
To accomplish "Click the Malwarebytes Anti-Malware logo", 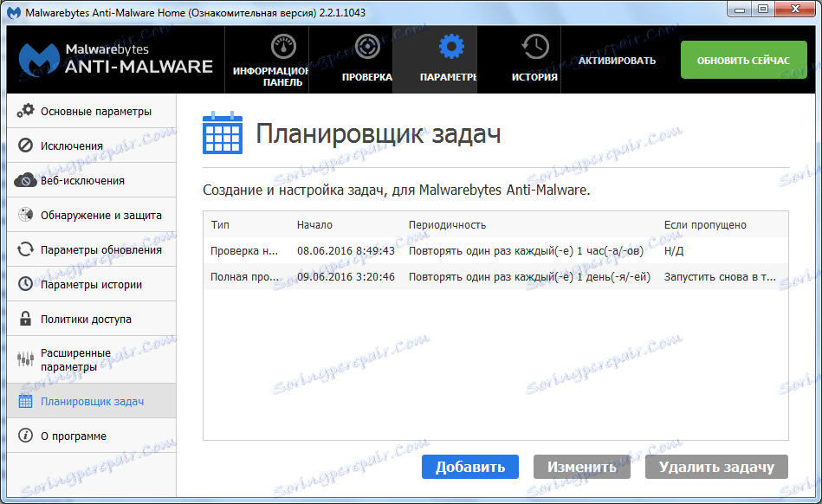I will 115,59.
